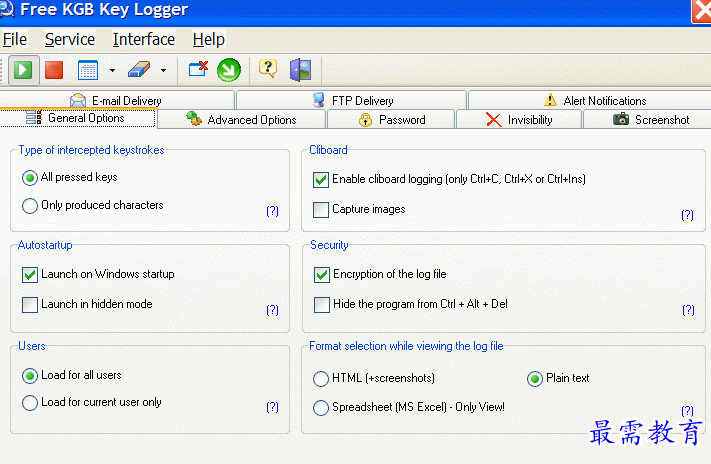The image size is (711, 464).
Task: Open Alert Notifications tab
Action: 589,100
